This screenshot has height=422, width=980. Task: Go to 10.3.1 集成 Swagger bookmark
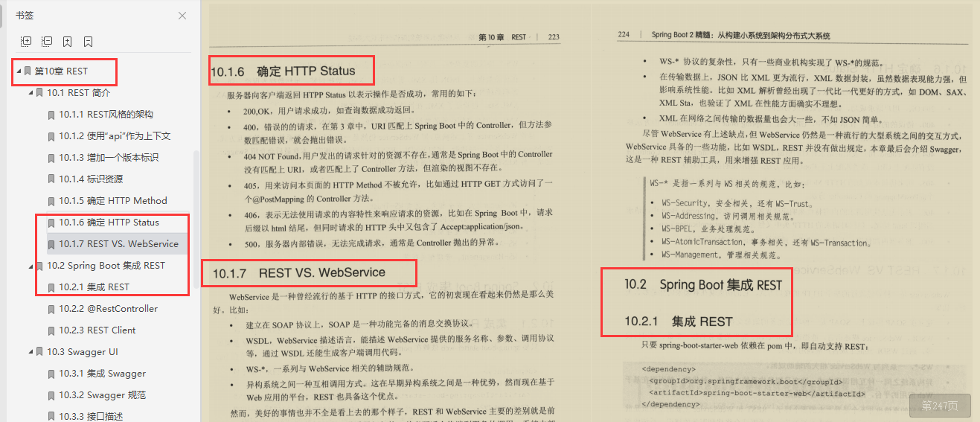click(x=102, y=374)
